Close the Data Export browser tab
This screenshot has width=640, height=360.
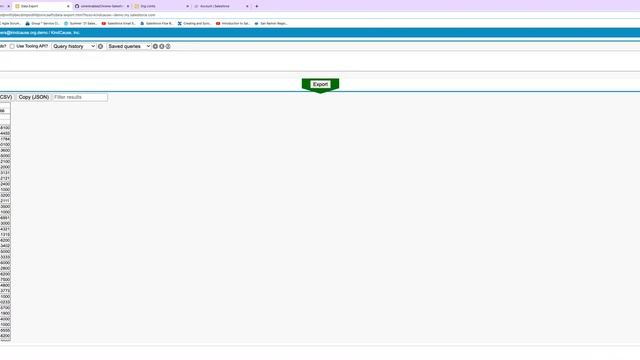(68, 6)
